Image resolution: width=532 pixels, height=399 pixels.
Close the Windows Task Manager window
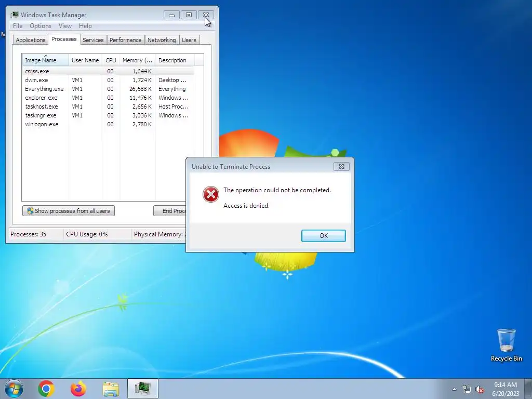point(206,15)
